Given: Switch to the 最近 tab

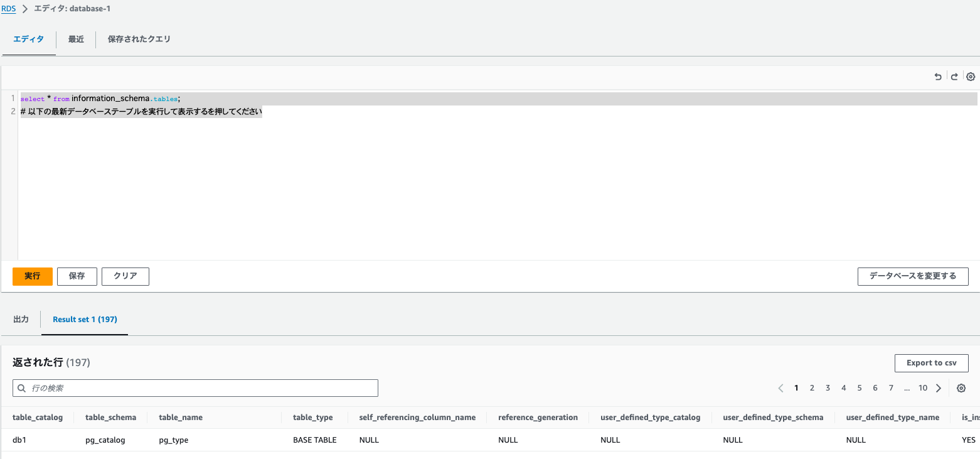Looking at the screenshot, I should coord(76,39).
